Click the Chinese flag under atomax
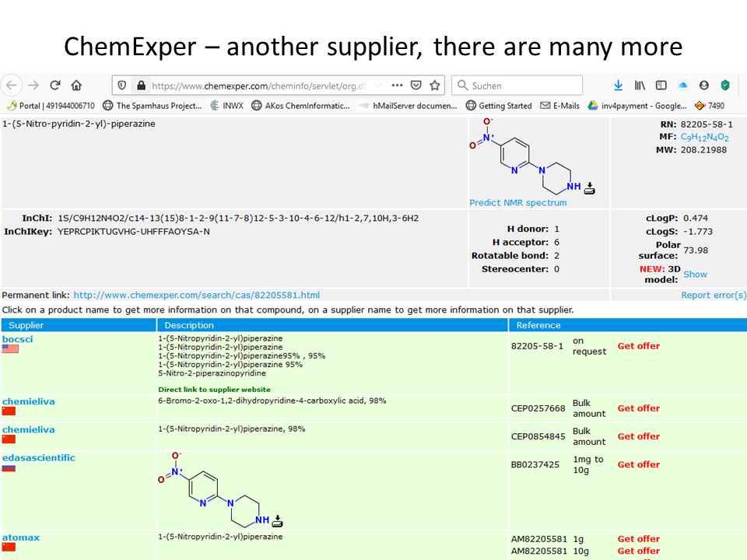The height and width of the screenshot is (560, 747). coord(9,547)
